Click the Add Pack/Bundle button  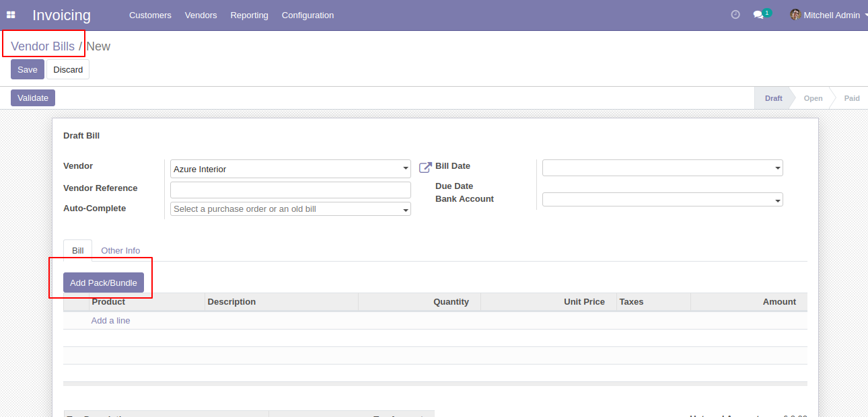click(x=104, y=282)
